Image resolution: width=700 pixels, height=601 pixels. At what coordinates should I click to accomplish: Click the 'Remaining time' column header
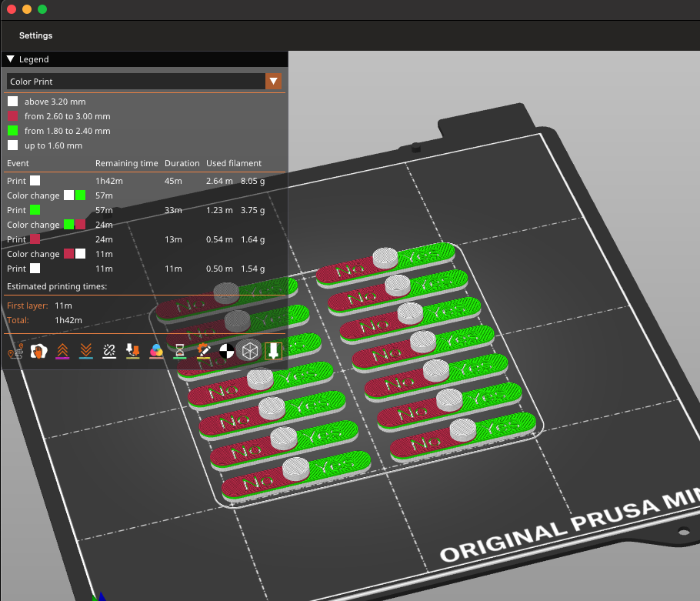pos(126,163)
